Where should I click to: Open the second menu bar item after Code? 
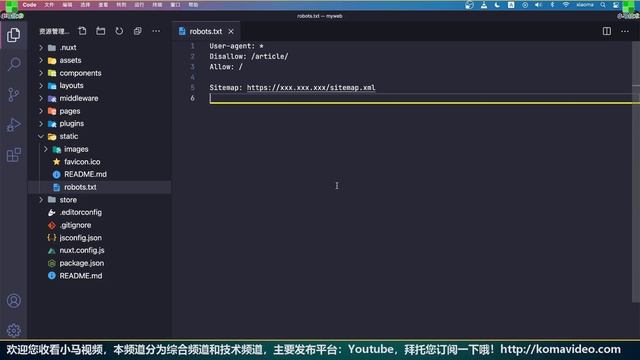pos(67,5)
